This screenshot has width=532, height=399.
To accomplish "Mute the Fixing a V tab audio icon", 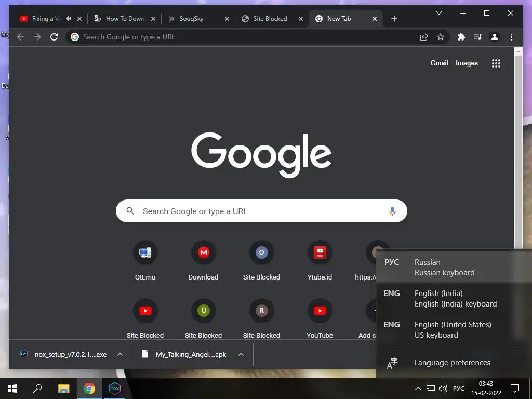I will (68, 19).
